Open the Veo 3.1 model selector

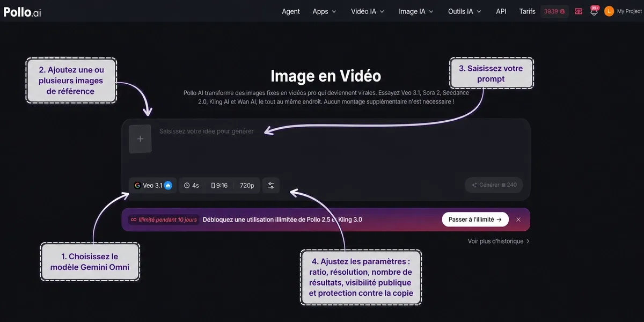point(152,185)
